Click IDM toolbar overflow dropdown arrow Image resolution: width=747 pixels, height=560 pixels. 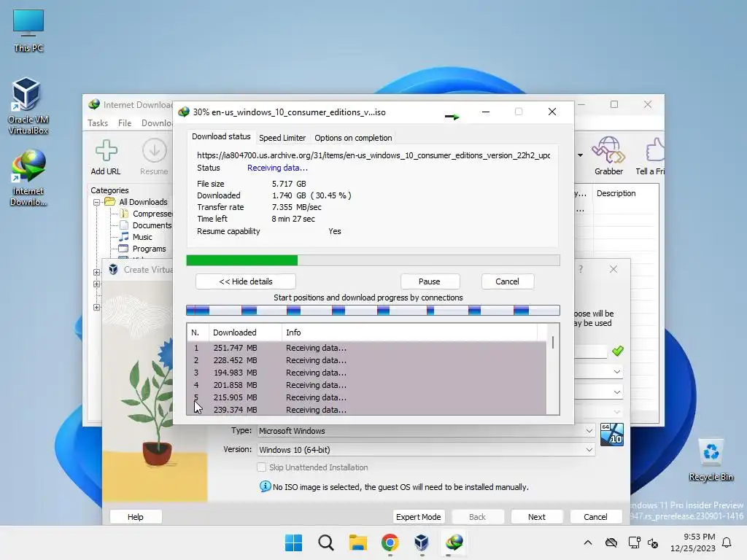coord(580,155)
